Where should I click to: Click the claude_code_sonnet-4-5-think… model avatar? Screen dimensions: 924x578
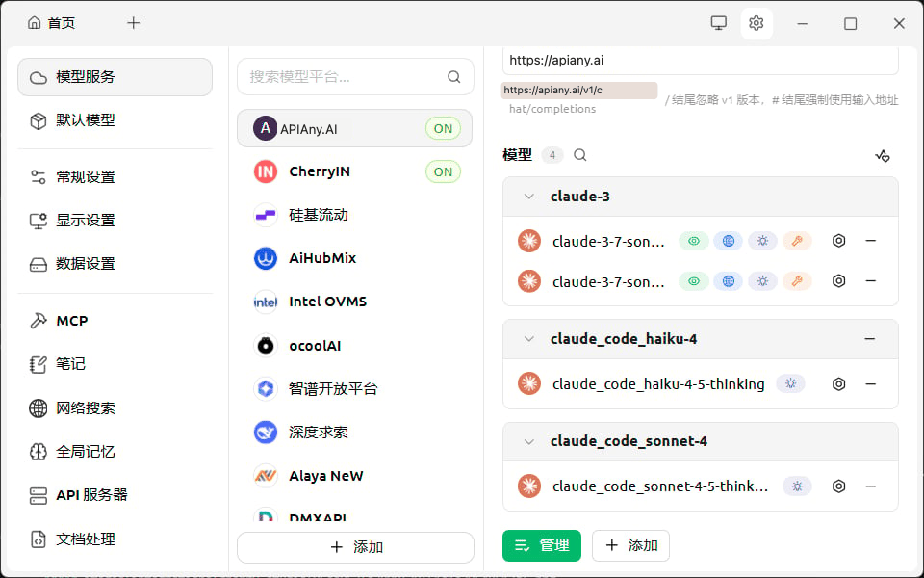pos(529,486)
